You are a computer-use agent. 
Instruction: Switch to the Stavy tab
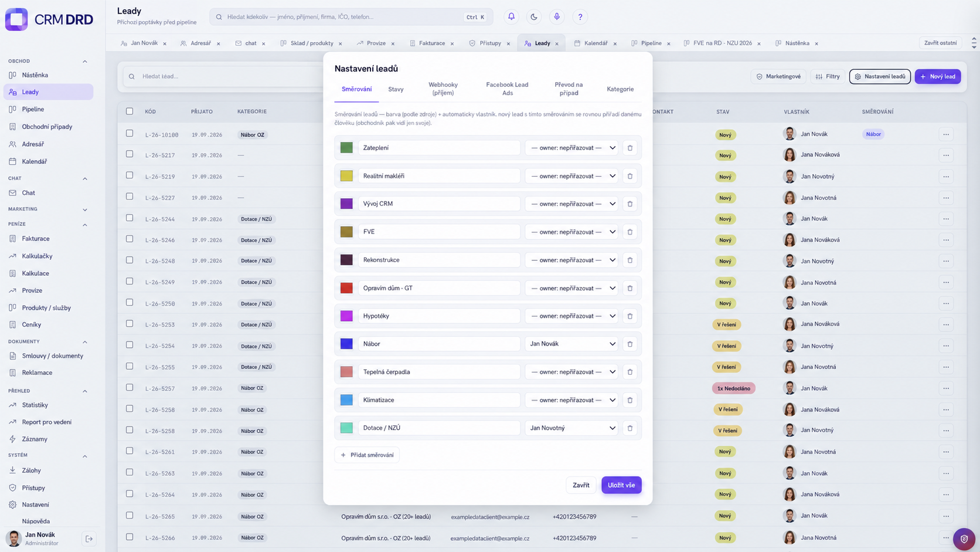coord(396,89)
